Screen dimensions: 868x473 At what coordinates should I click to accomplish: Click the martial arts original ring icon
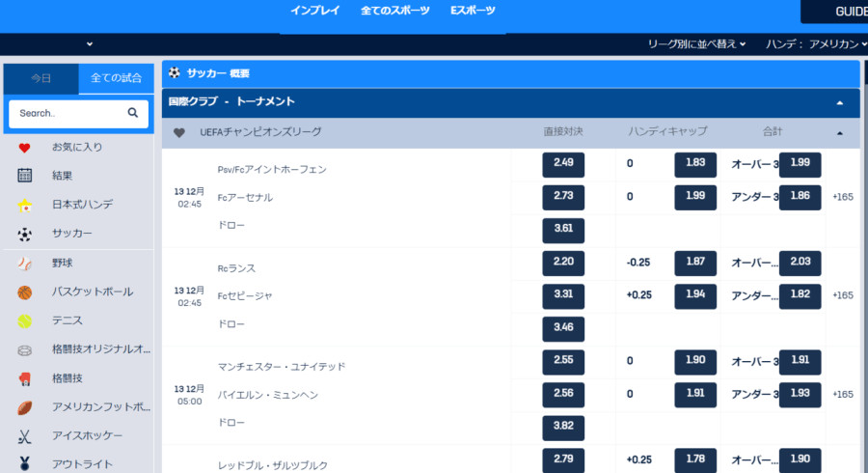click(24, 350)
